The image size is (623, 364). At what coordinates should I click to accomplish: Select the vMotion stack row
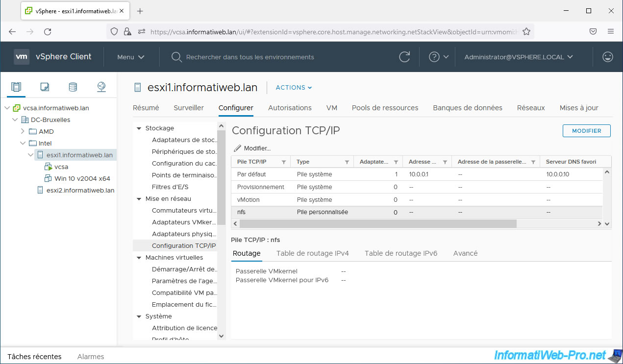[417, 199]
